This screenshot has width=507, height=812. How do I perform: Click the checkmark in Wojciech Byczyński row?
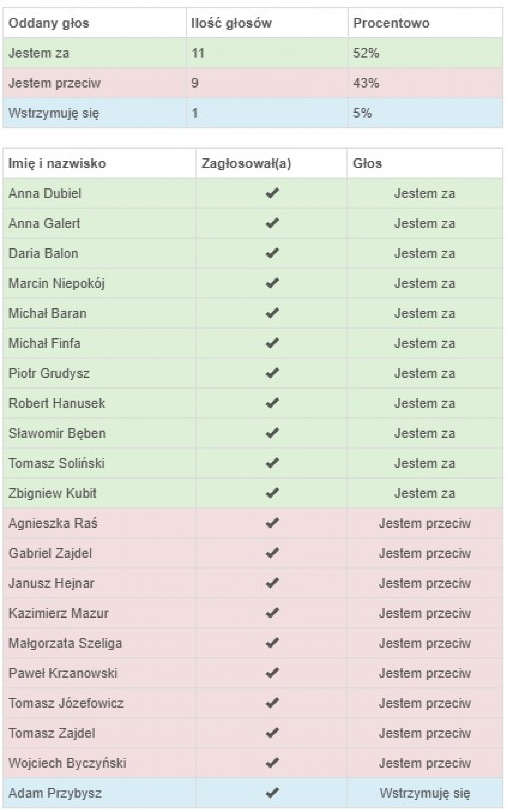[272, 763]
